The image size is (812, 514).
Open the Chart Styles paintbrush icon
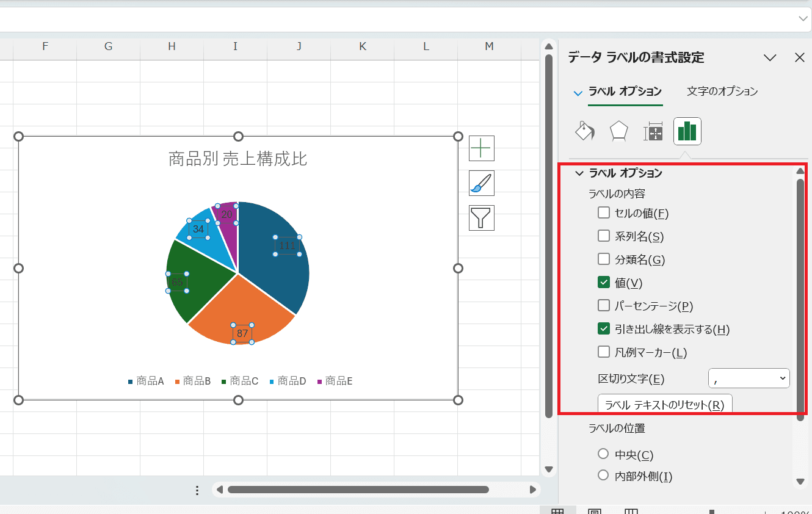click(x=481, y=183)
